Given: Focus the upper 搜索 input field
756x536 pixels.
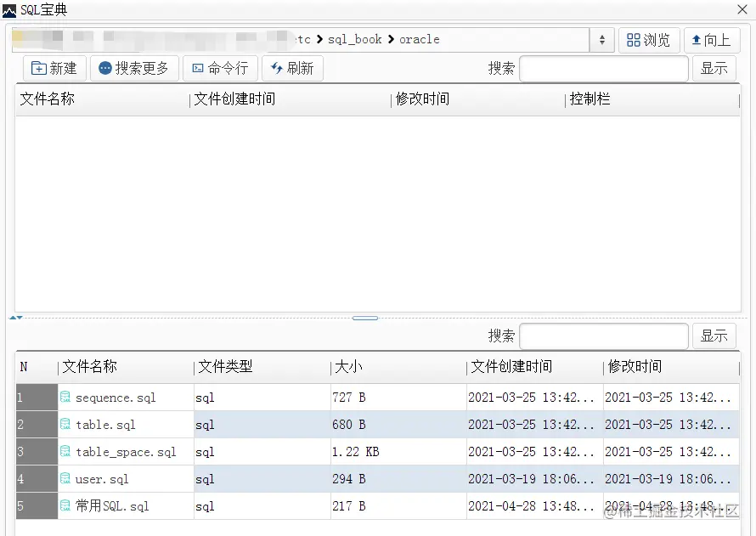Looking at the screenshot, I should pyautogui.click(x=604, y=69).
